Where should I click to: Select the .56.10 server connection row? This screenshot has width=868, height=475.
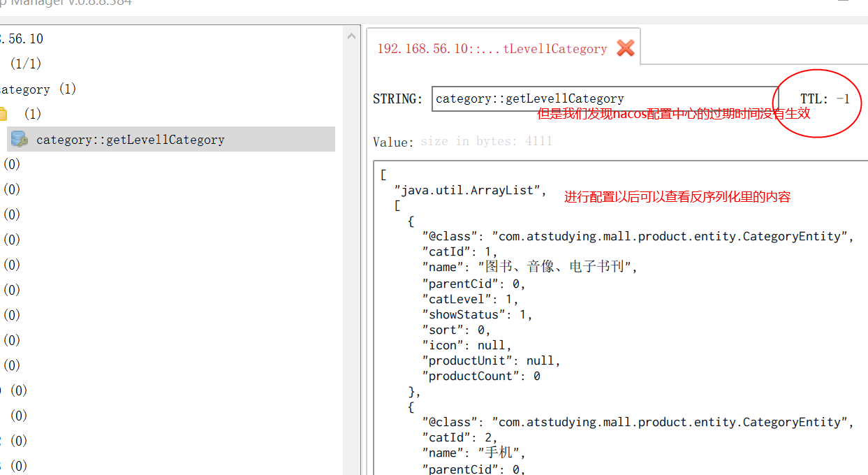[22, 38]
